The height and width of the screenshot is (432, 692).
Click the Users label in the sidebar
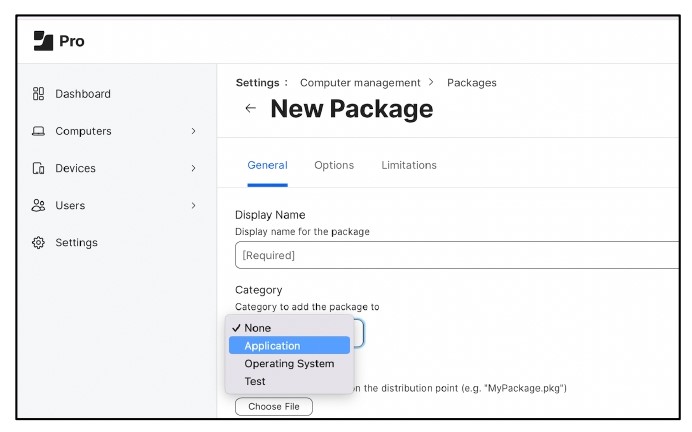coord(70,205)
